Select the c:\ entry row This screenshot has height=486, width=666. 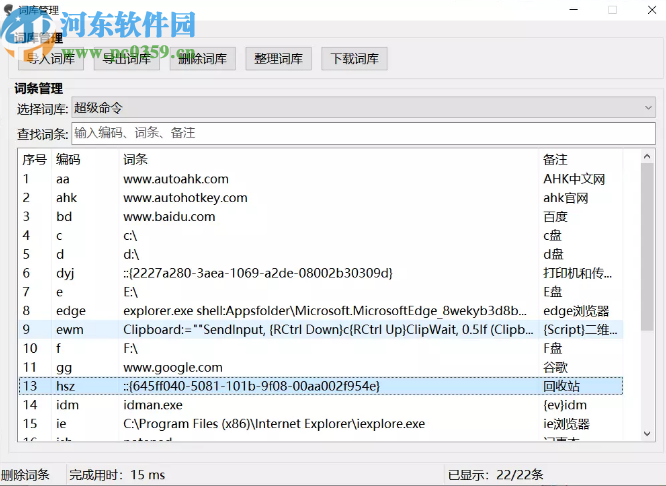point(321,235)
